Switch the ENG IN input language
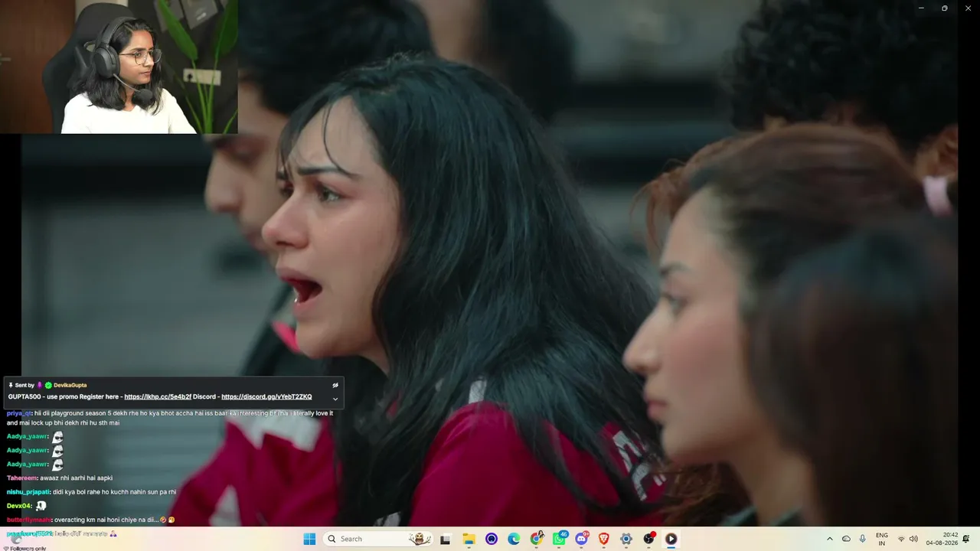 click(882, 539)
